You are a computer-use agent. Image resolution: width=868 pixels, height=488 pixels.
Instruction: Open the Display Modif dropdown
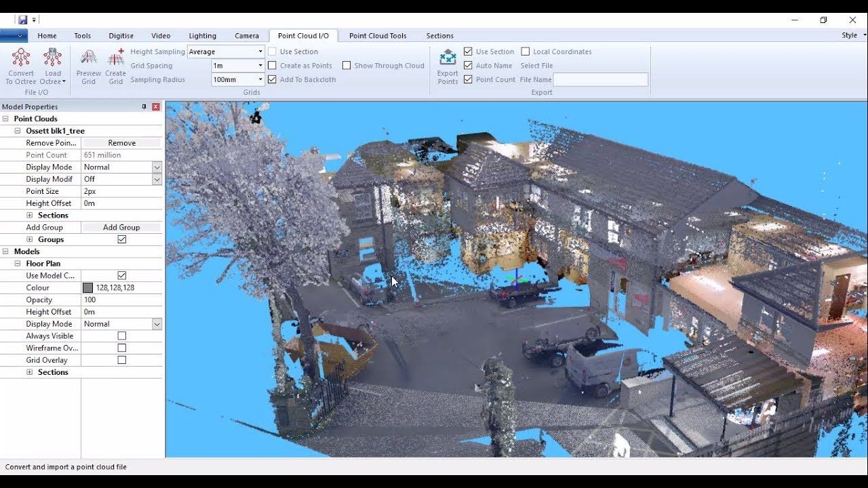(x=155, y=179)
